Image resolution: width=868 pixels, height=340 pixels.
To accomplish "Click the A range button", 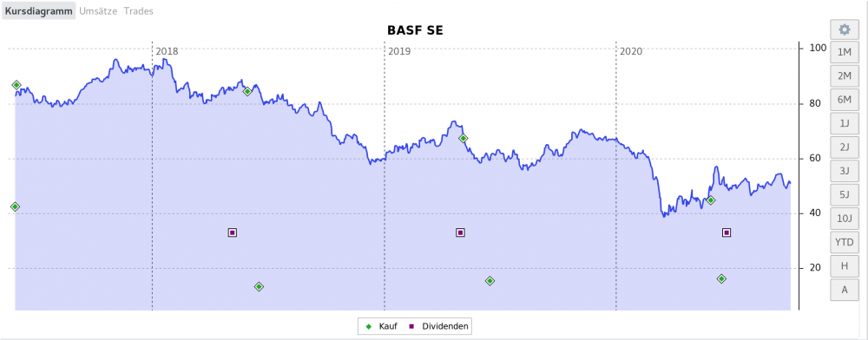I will 845,290.
